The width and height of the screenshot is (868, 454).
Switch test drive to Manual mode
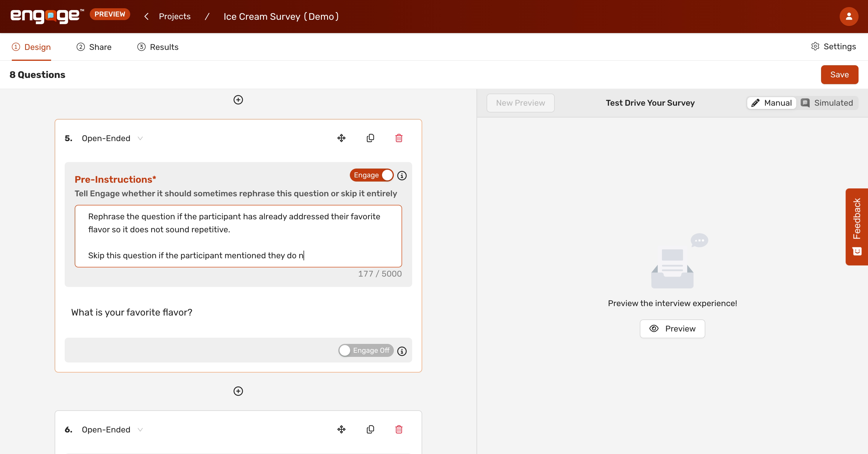click(x=772, y=103)
